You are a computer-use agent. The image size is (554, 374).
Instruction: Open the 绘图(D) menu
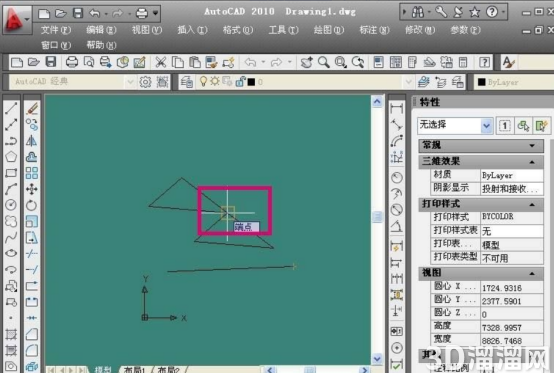point(329,30)
